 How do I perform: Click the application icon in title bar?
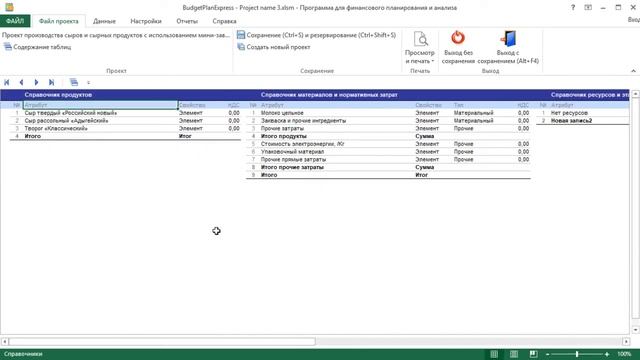point(9,7)
